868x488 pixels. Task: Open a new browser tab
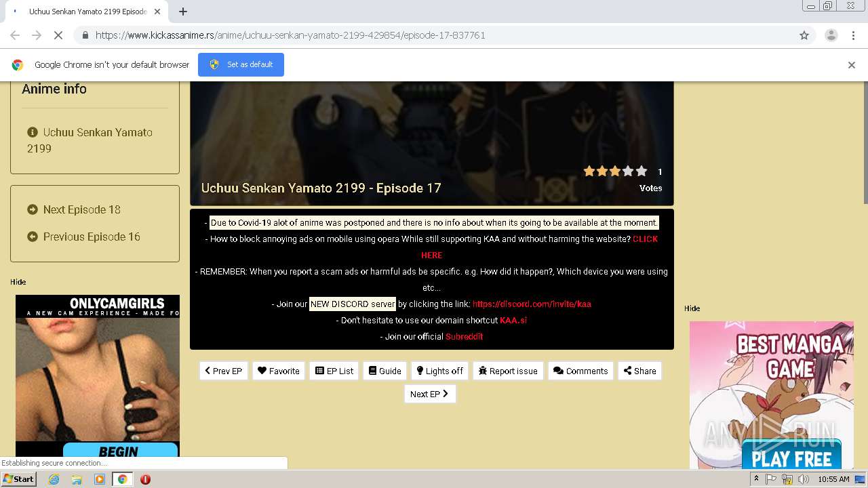(x=183, y=12)
